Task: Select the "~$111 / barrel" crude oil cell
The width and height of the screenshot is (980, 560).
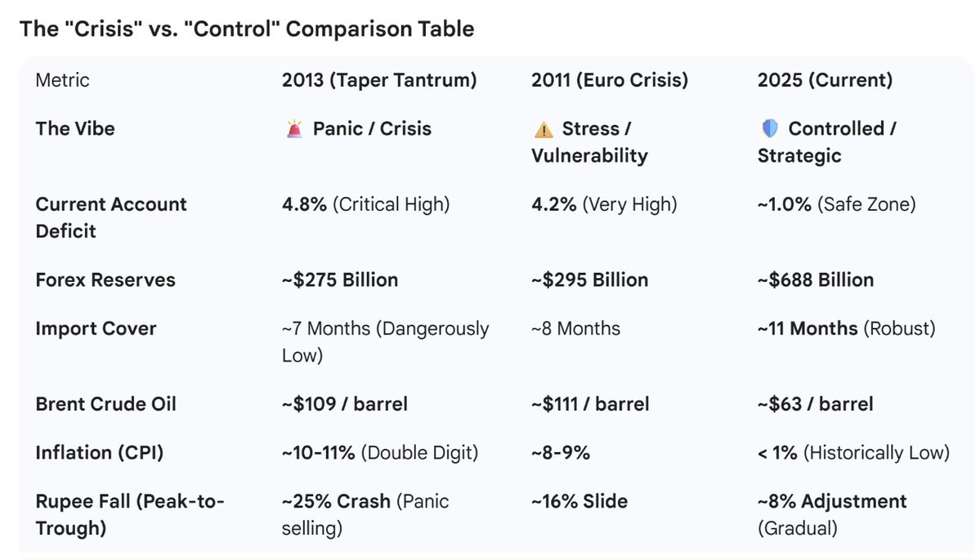Action: coord(590,404)
